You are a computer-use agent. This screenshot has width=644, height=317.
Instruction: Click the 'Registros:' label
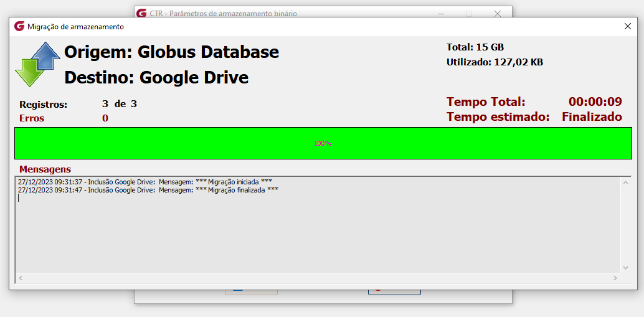(x=43, y=104)
